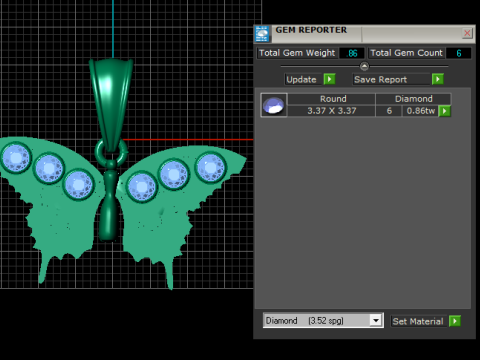480x360 pixels.
Task: Click the green arrow next to Update
Action: pyautogui.click(x=329, y=79)
